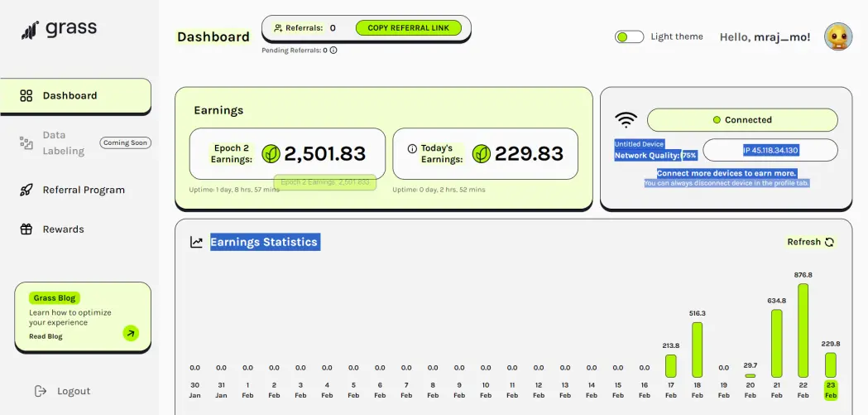Viewport: 868px width, 415px height.
Task: Click the grass logo icon
Action: pos(30,30)
